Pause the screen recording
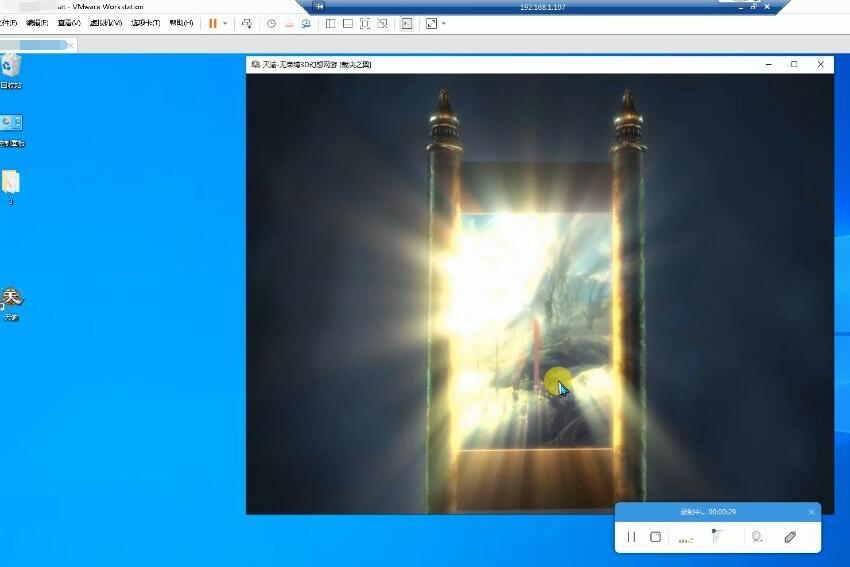The width and height of the screenshot is (850, 567). point(631,537)
